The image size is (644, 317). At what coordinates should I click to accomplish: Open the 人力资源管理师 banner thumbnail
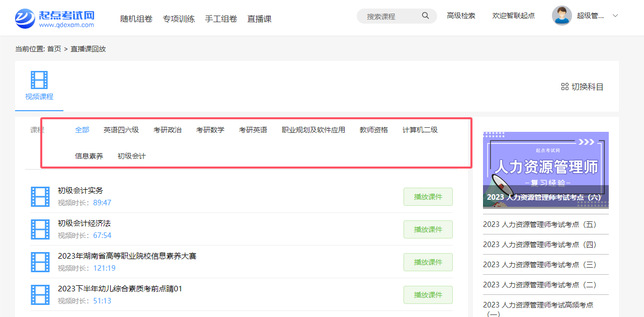coord(545,170)
